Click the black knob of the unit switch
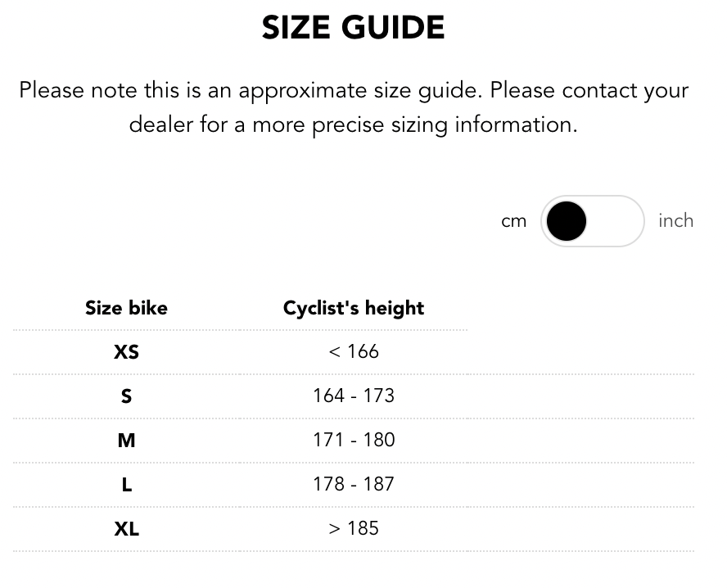The width and height of the screenshot is (727, 588). pyautogui.click(x=567, y=221)
